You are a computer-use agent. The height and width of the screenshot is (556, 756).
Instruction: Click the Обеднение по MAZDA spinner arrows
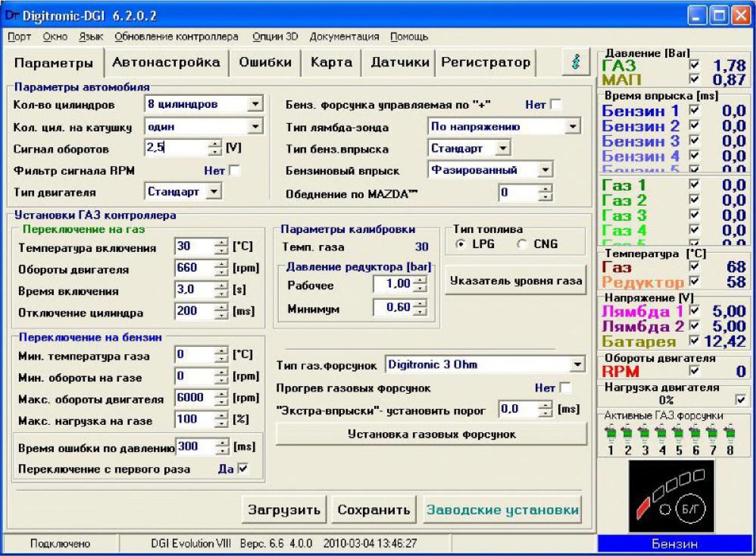tap(545, 193)
